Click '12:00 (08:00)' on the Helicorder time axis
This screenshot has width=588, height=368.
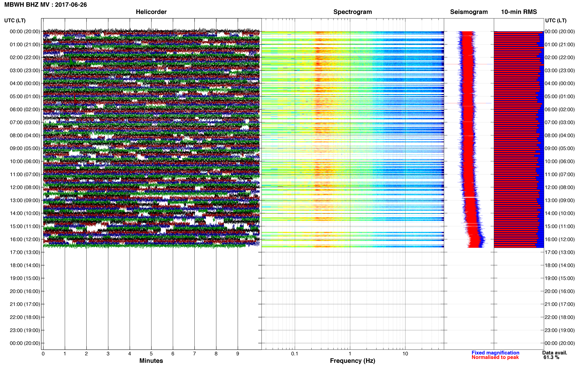(25, 187)
